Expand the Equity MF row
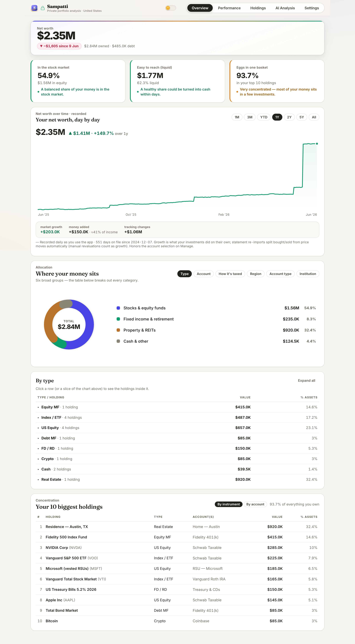Image resolution: width=355 pixels, height=644 pixels. [x=177, y=407]
